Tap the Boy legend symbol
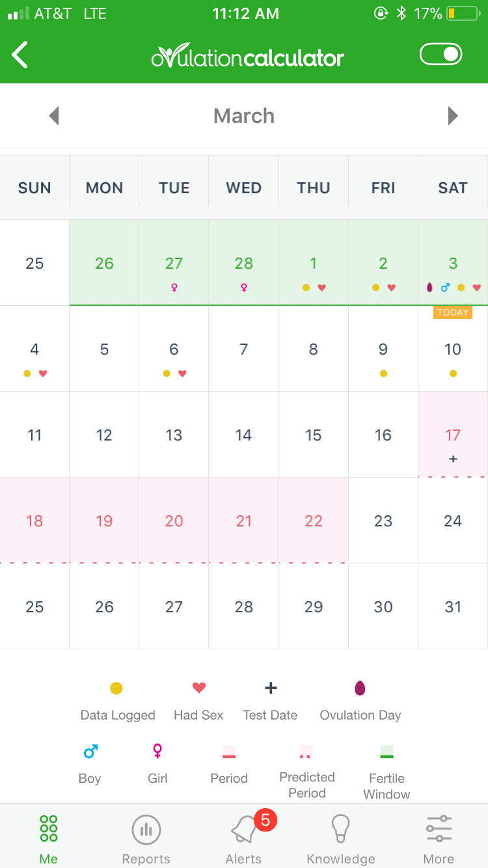The image size is (488, 868). coord(90,752)
